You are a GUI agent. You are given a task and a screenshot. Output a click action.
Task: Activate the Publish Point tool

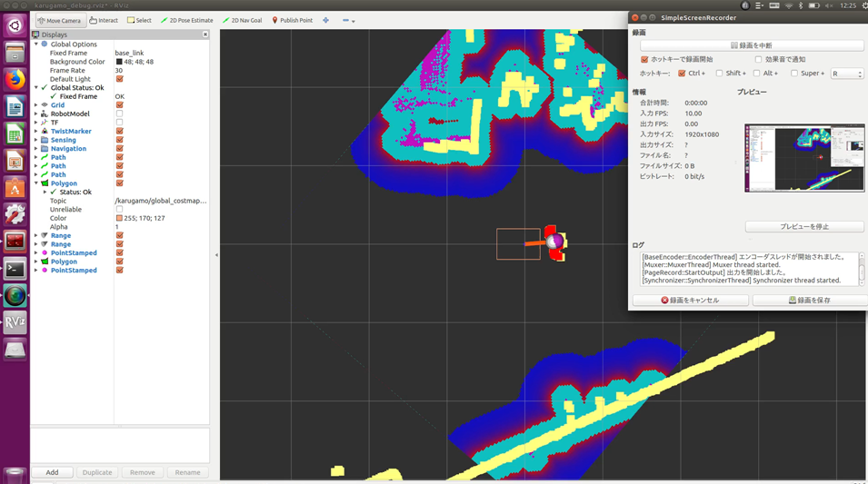293,21
